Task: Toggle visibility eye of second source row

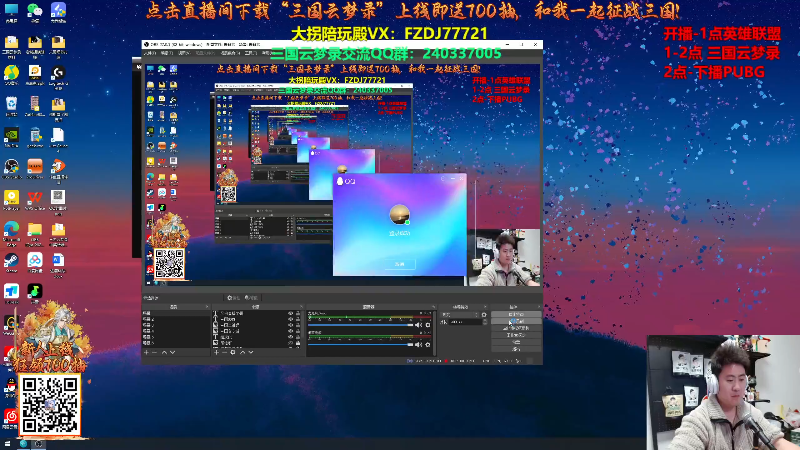Action: (x=290, y=319)
